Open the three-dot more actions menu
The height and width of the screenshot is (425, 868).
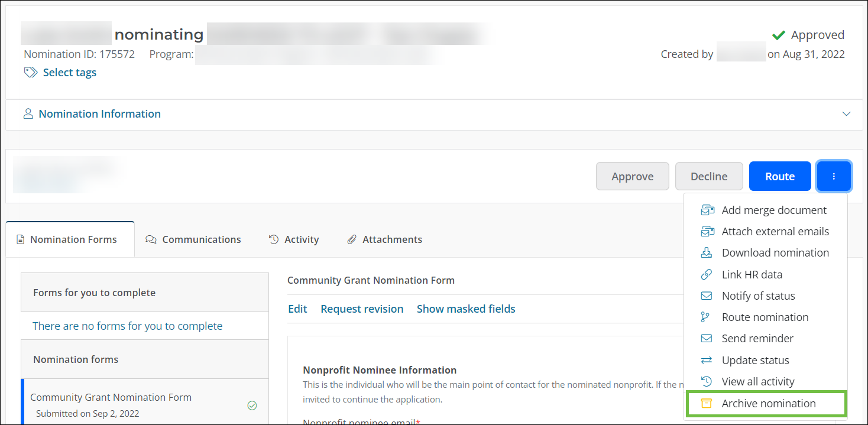pyautogui.click(x=834, y=176)
